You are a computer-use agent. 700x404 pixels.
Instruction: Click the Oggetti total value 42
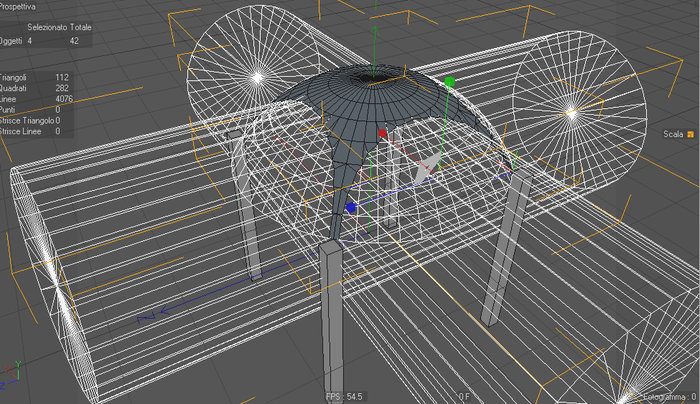[x=74, y=41]
